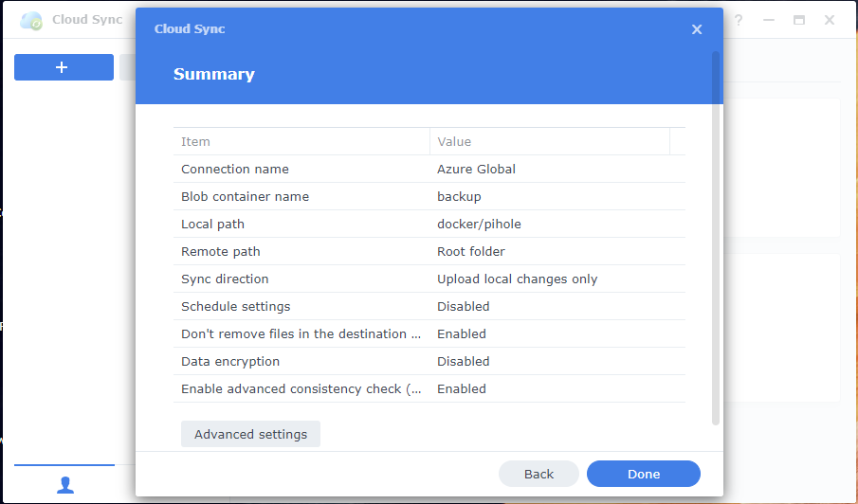The width and height of the screenshot is (858, 504).
Task: Click the Value column header
Action: coord(550,141)
